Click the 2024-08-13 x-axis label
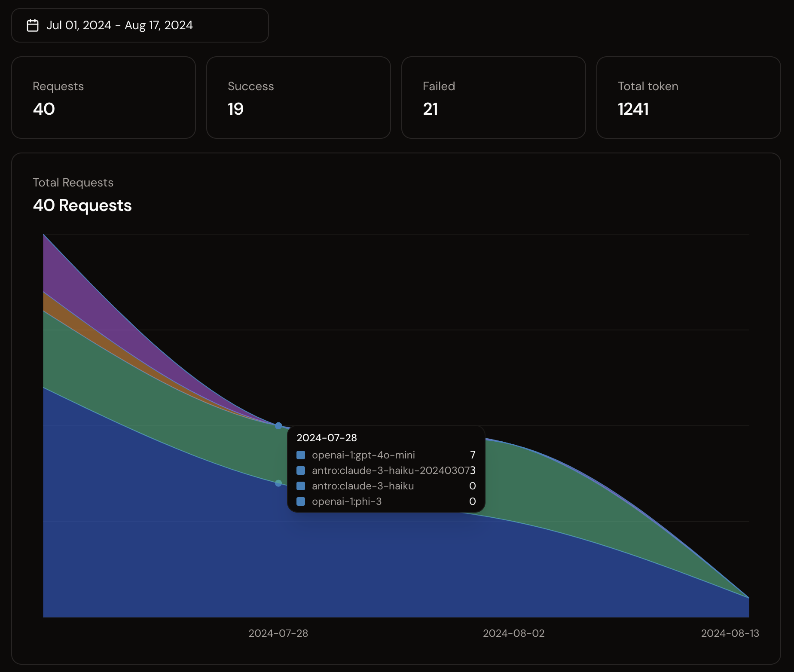 (730, 633)
